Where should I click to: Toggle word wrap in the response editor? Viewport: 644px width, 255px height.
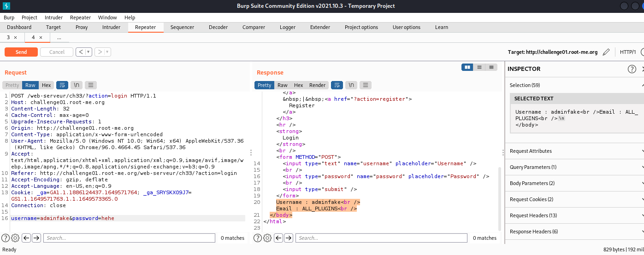point(337,85)
